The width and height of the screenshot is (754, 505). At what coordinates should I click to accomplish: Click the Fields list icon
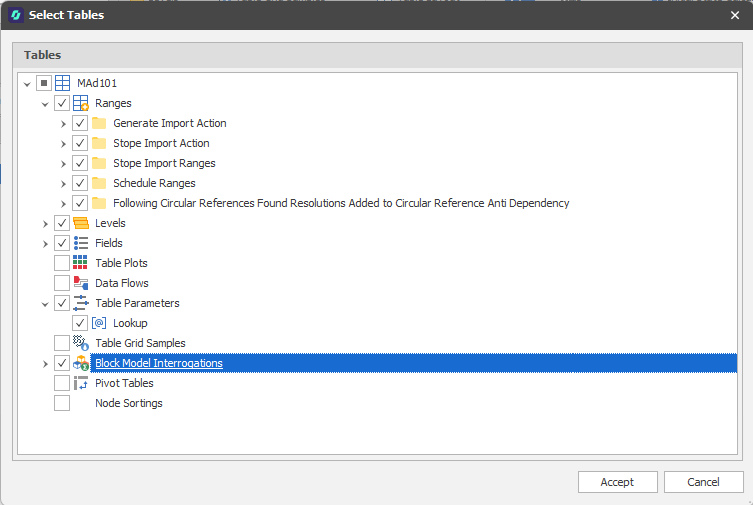81,243
